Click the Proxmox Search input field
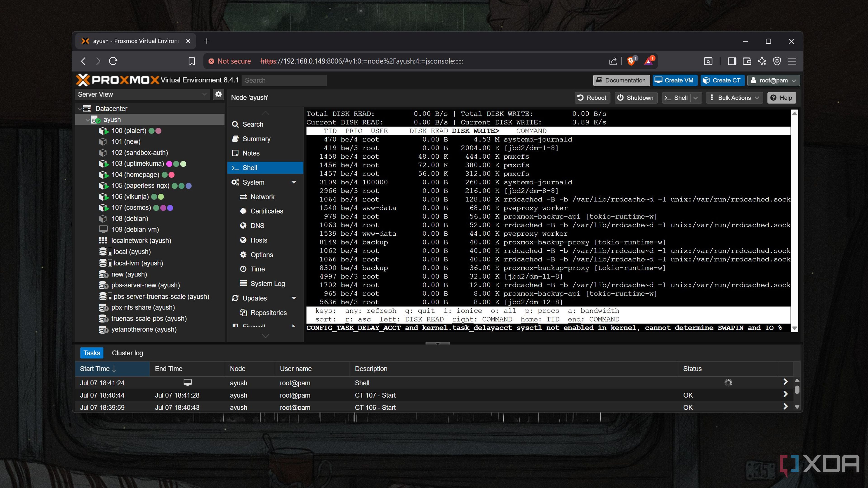868x488 pixels. click(x=284, y=80)
